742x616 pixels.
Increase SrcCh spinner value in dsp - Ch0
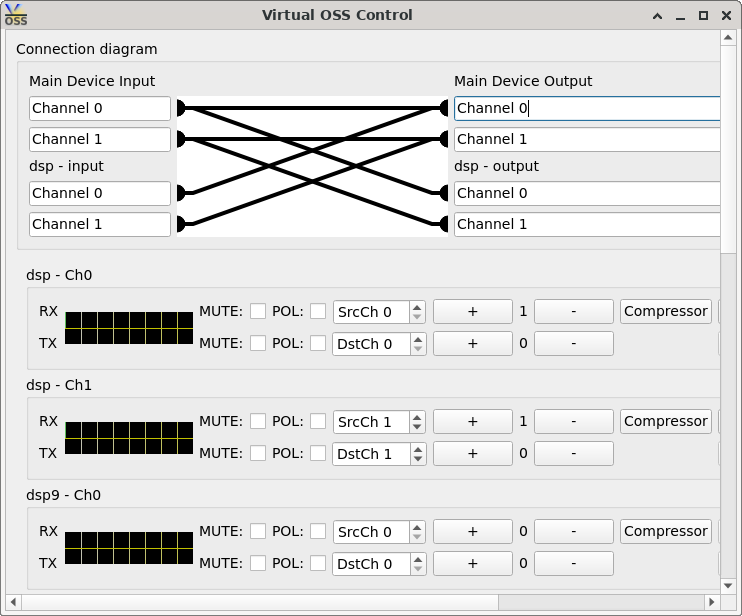coord(417,308)
